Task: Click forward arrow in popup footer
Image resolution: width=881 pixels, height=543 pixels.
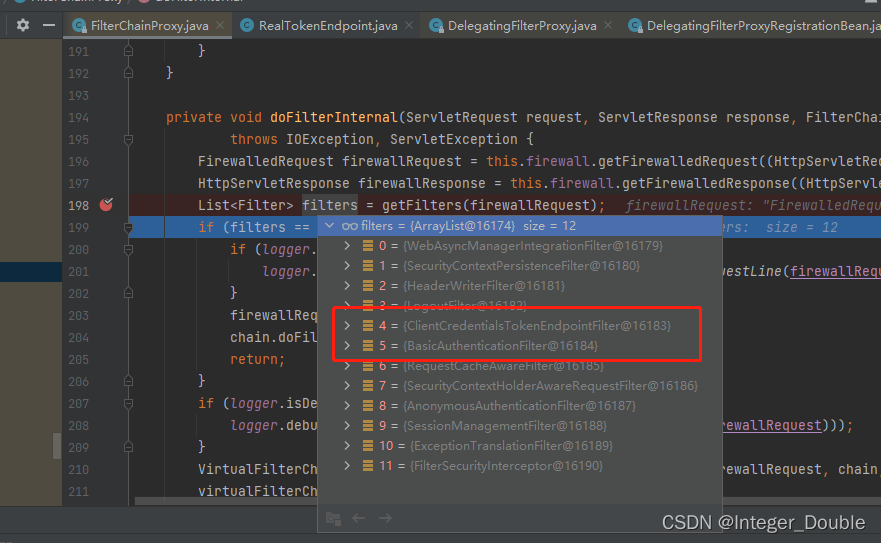Action: click(385, 518)
